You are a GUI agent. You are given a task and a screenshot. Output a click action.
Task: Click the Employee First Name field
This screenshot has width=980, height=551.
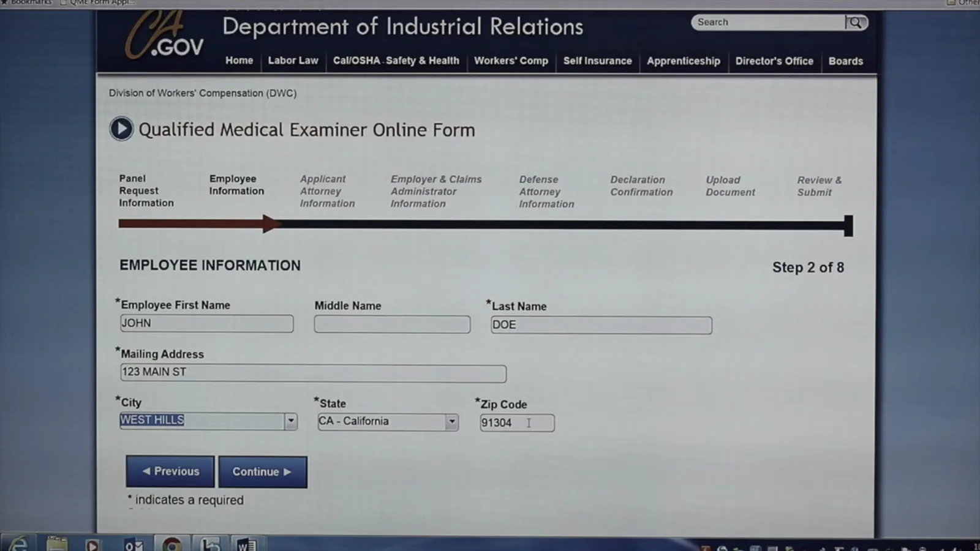pyautogui.click(x=207, y=323)
